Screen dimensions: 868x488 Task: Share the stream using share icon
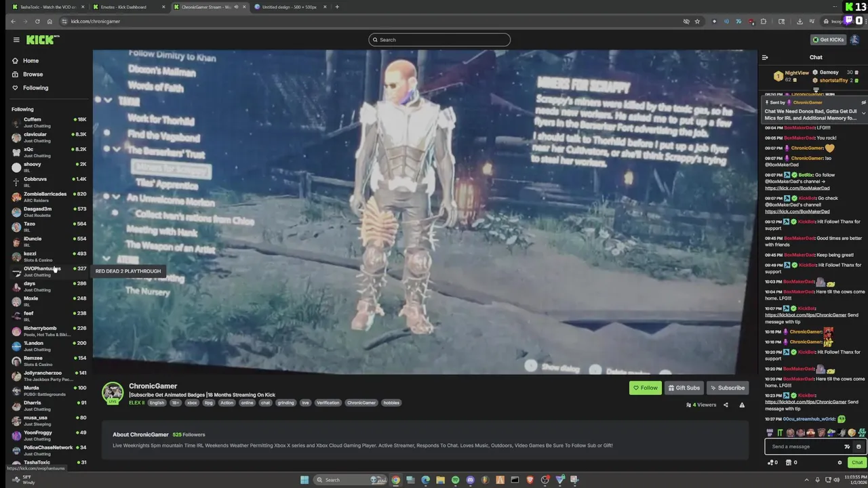click(x=726, y=405)
